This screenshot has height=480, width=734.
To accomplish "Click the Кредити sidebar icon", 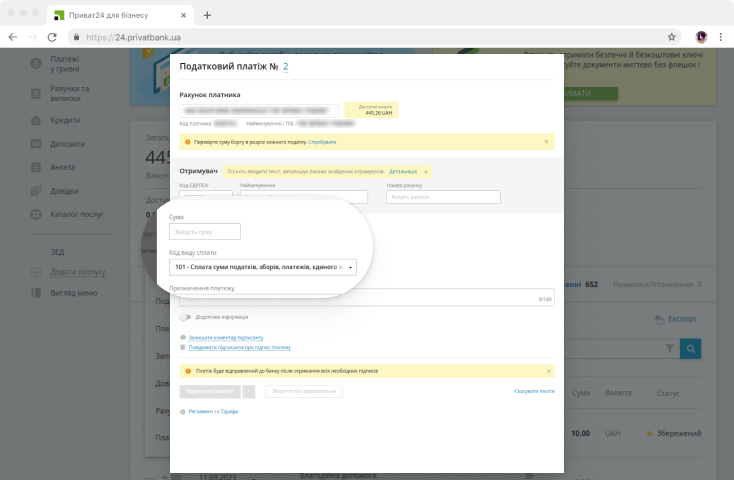I will coord(35,120).
